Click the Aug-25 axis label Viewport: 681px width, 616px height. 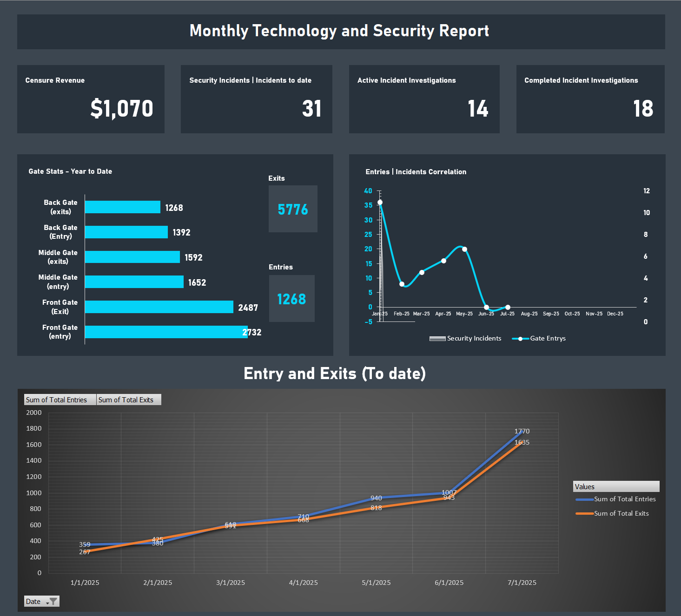pos(529,314)
